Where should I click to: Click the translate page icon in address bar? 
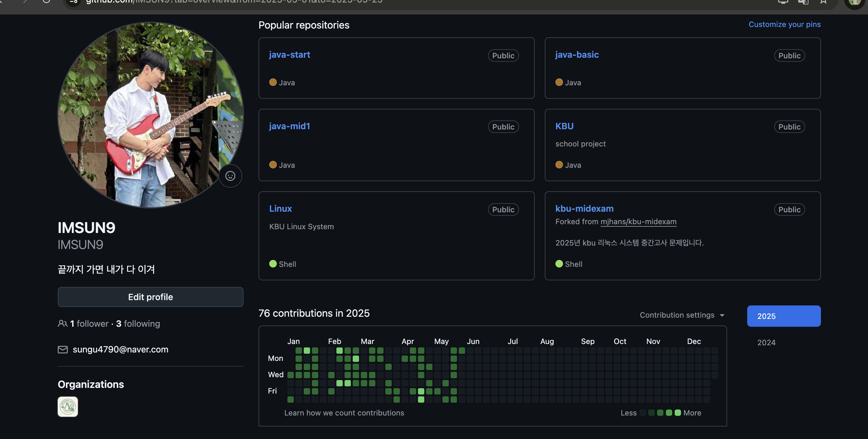(x=803, y=2)
